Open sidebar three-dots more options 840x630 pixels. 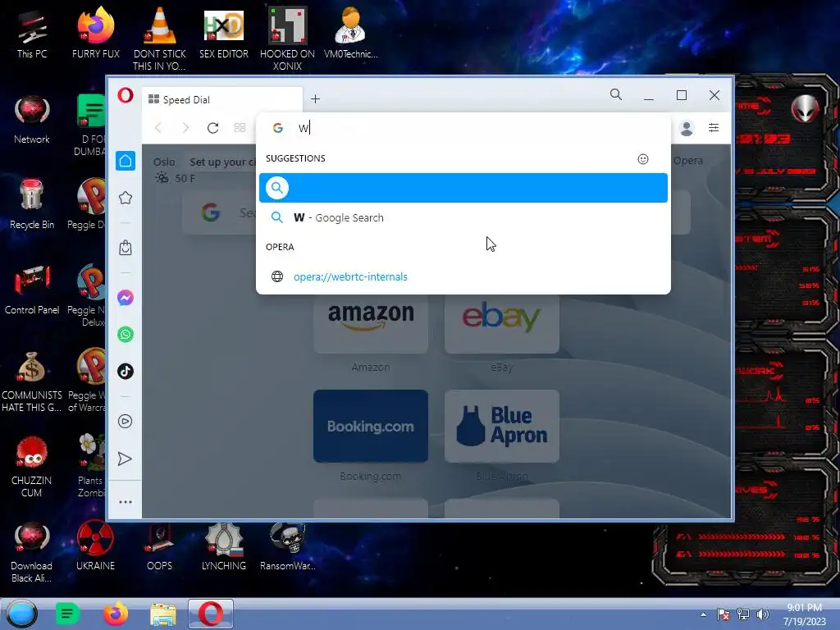pyautogui.click(x=126, y=502)
